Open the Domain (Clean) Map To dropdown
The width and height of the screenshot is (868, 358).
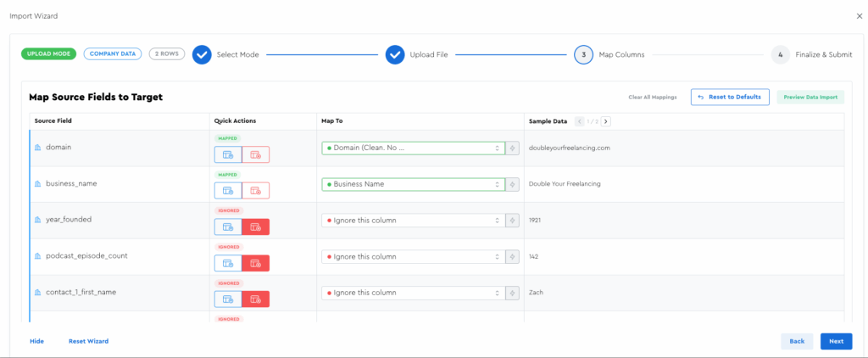[413, 148]
